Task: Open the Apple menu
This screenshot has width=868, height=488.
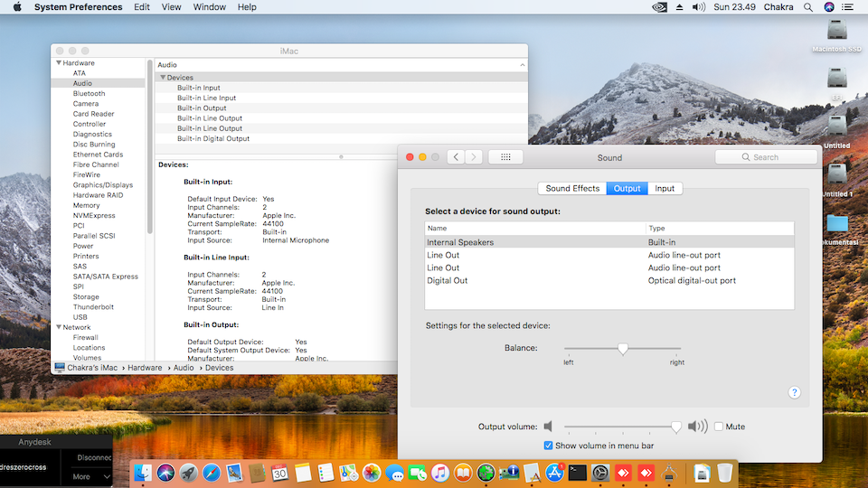Action: click(x=17, y=7)
